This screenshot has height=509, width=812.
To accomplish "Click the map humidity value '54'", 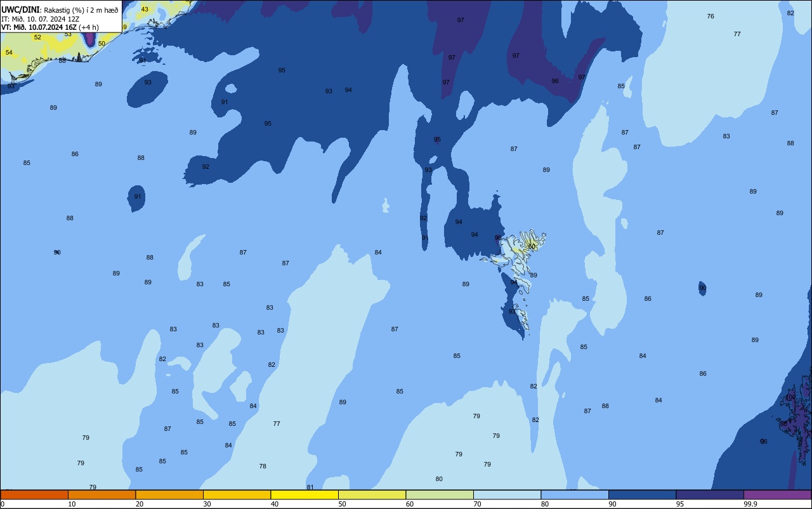I will (x=9, y=53).
